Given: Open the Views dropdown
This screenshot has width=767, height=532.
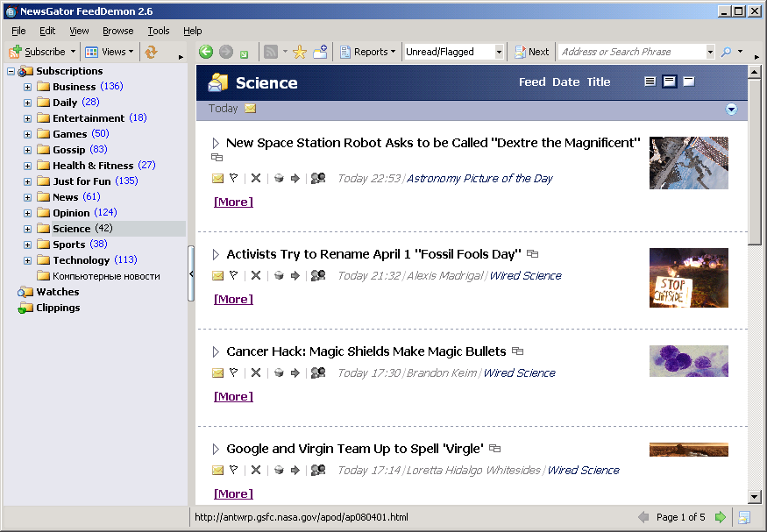Looking at the screenshot, I should point(109,52).
